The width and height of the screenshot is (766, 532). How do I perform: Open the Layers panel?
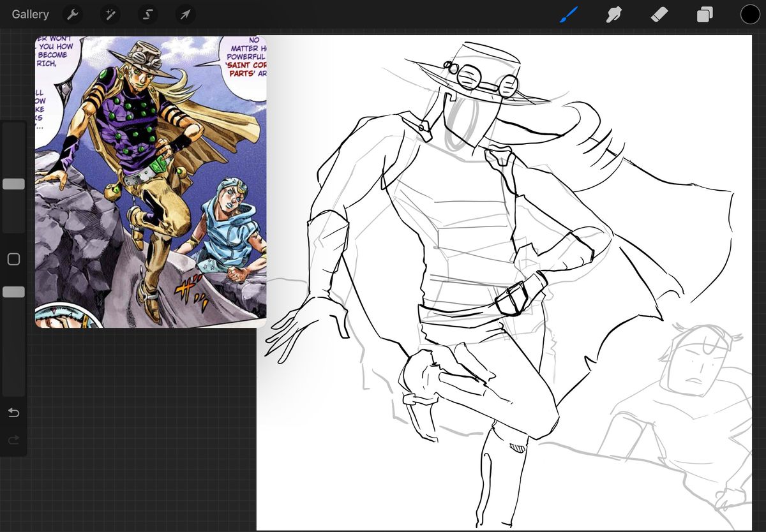pos(705,14)
